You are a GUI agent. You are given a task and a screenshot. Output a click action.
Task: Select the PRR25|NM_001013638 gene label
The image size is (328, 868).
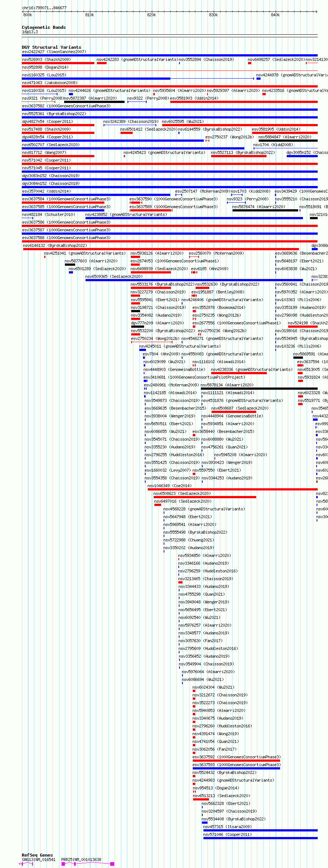pyautogui.click(x=81, y=860)
